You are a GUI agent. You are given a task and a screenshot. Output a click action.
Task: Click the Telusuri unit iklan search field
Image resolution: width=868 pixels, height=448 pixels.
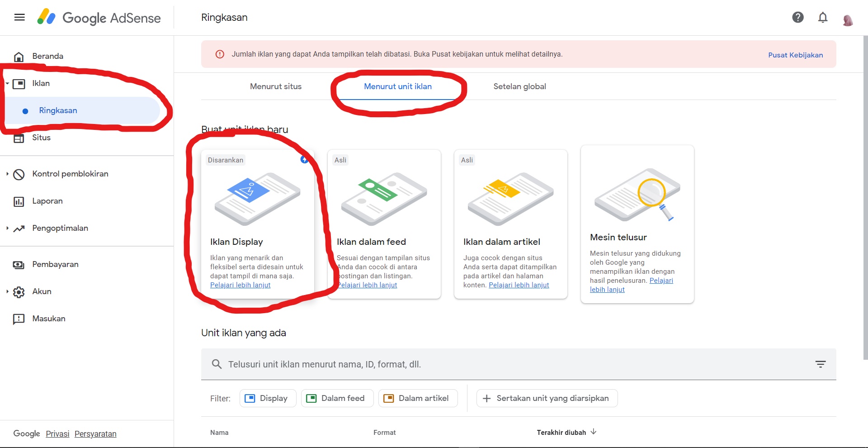(519, 364)
